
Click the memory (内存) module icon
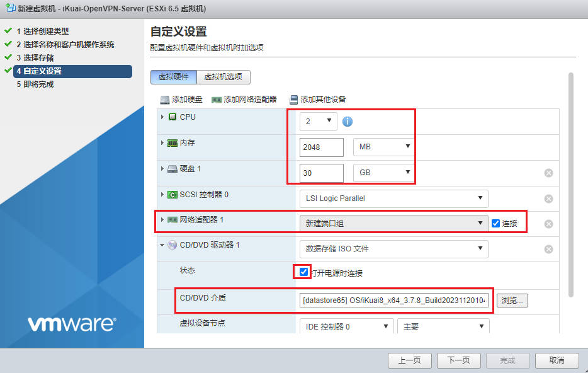point(172,143)
